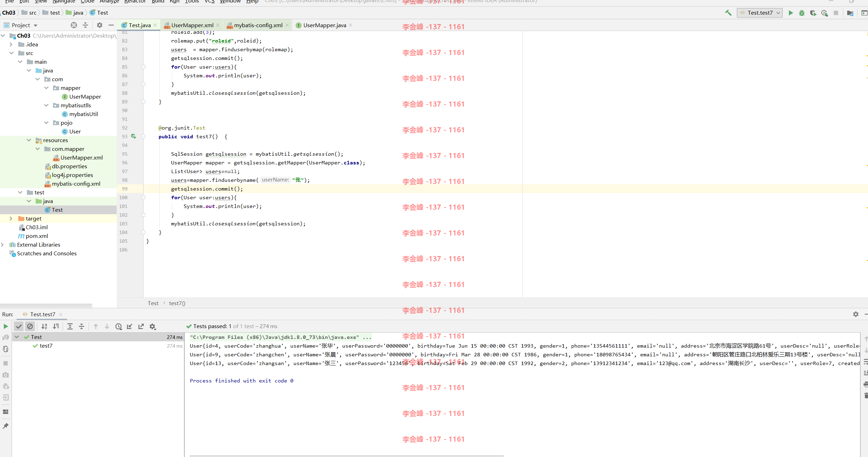
Task: Open test history clock icon
Action: pos(118,326)
